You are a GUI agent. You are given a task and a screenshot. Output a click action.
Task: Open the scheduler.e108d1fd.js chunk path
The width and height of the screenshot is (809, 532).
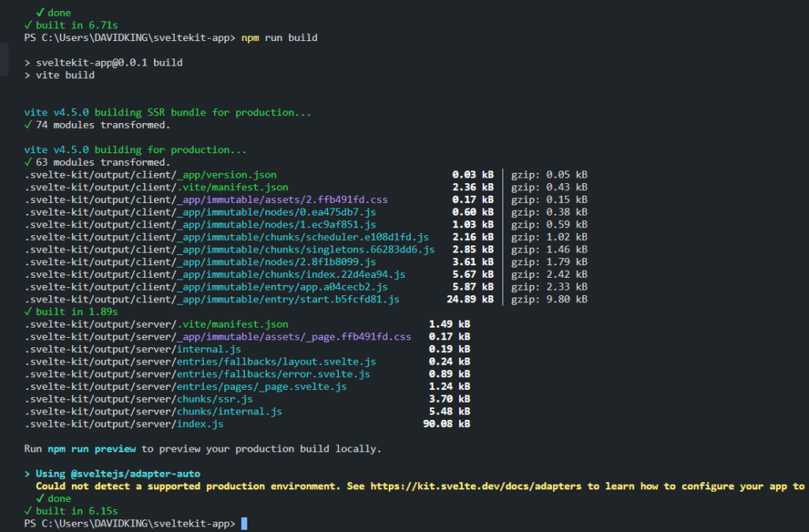click(226, 237)
